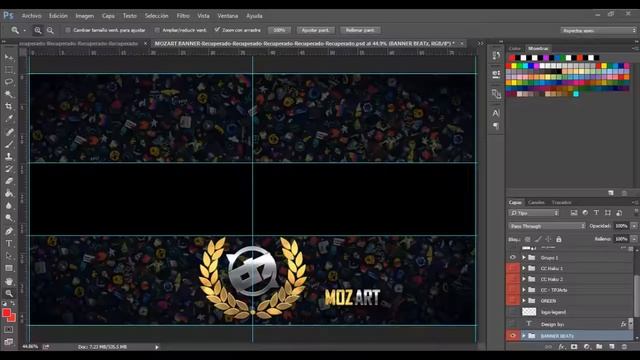
Task: Select the Dodge tool
Action: click(x=9, y=218)
